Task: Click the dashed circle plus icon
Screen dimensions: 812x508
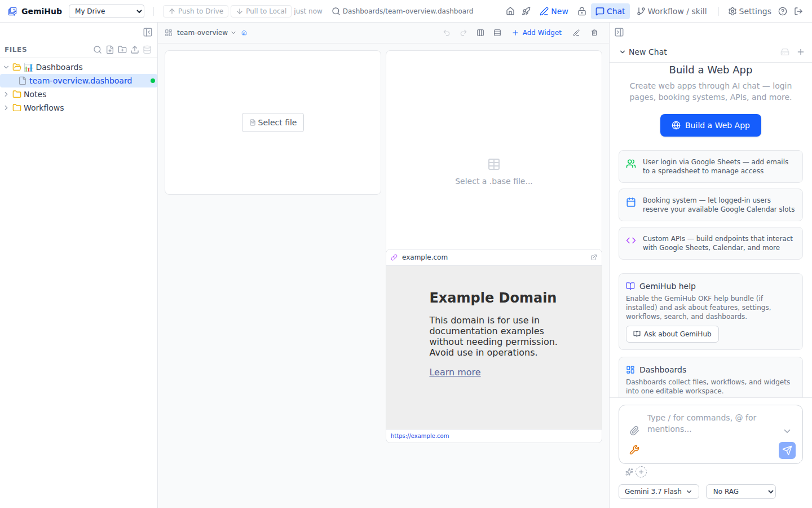Action: click(641, 472)
